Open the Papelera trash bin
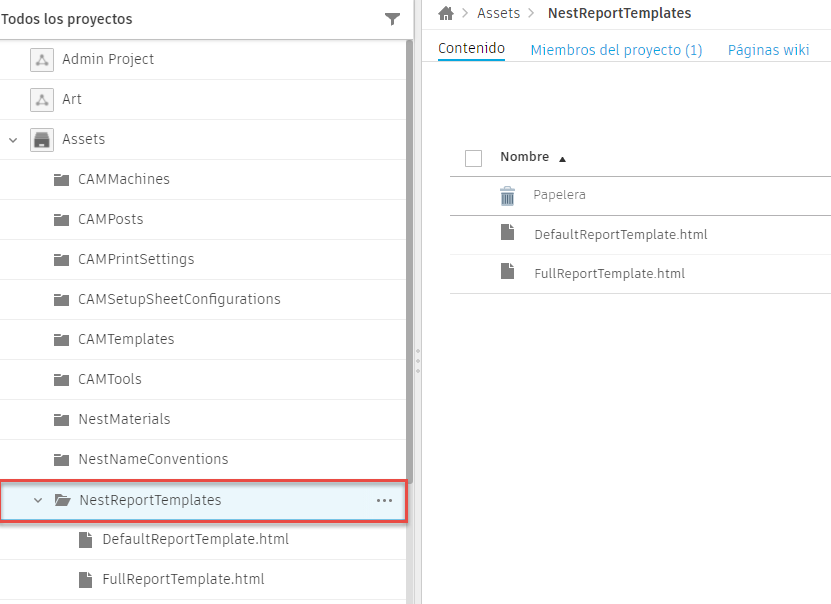This screenshot has height=604, width=831. tap(559, 195)
